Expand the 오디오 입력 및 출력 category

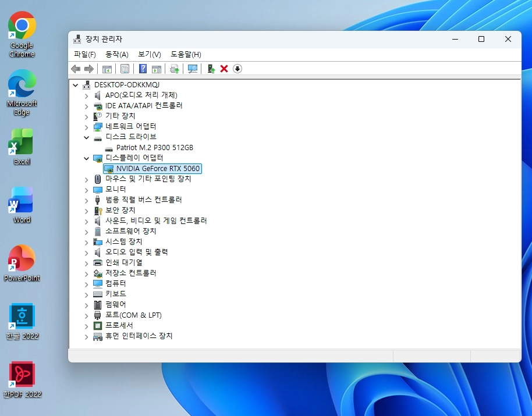[87, 253]
